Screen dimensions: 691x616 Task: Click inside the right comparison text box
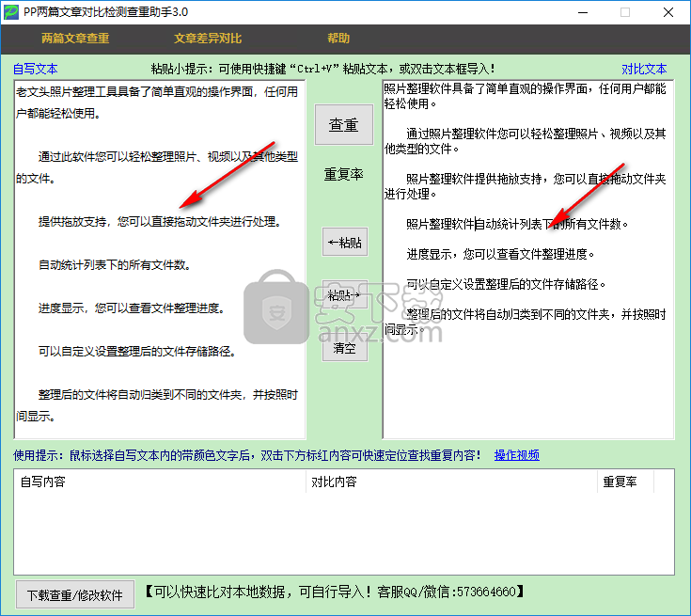point(528,260)
